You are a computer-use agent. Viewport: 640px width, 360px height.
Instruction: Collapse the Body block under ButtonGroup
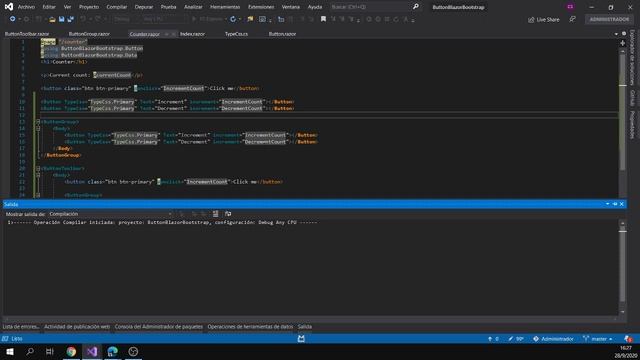[x=38, y=128]
